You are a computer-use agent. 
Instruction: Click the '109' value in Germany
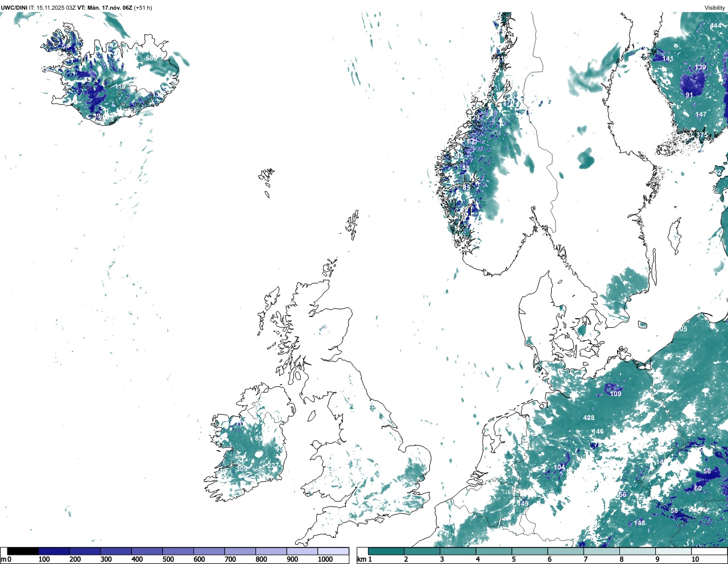point(615,394)
